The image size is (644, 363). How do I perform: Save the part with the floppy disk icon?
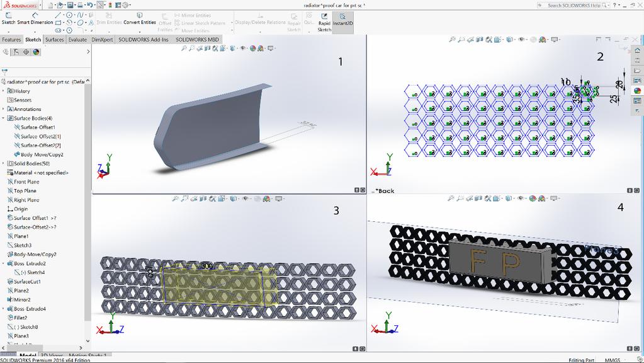tap(71, 5)
